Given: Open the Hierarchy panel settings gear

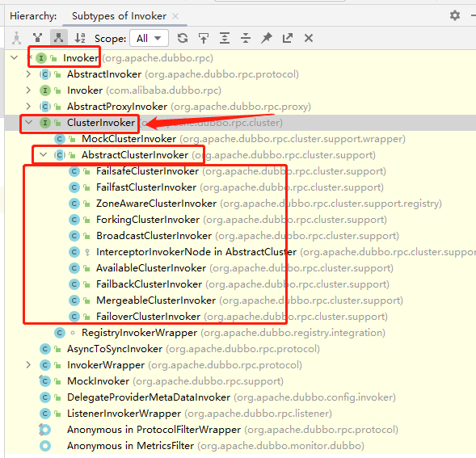Looking at the screenshot, I should click(455, 15).
